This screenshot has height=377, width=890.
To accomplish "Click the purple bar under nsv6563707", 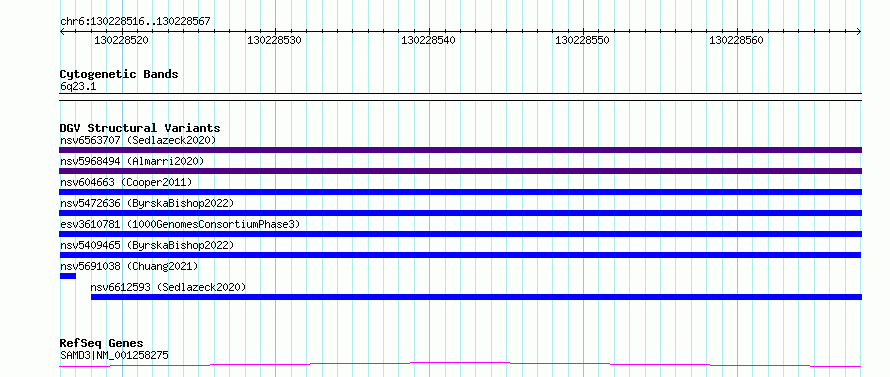I will tap(460, 150).
